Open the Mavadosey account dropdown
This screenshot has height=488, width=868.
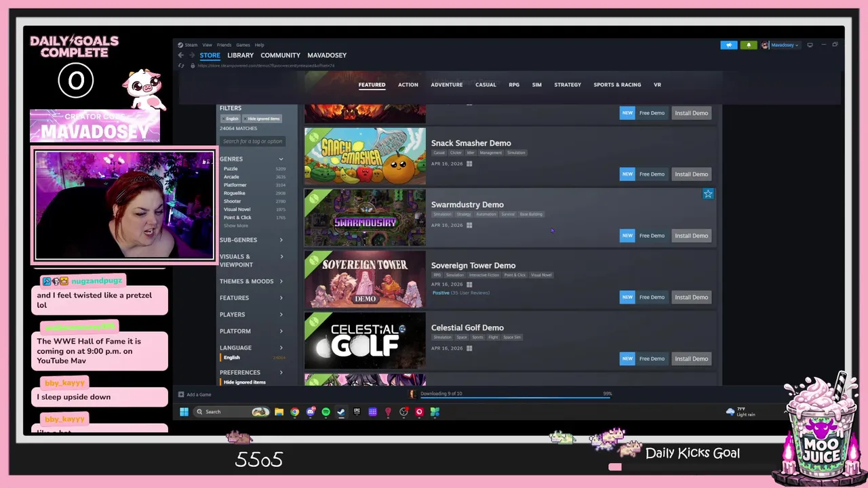click(x=785, y=45)
